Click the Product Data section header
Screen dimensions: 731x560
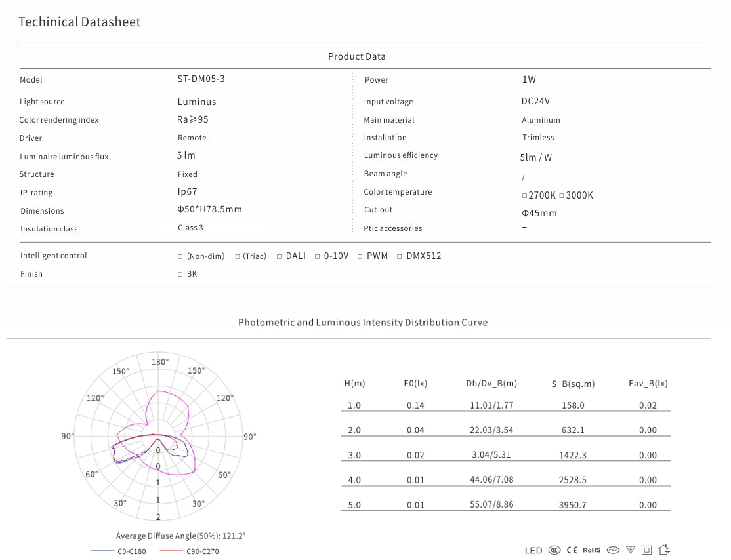click(x=357, y=56)
